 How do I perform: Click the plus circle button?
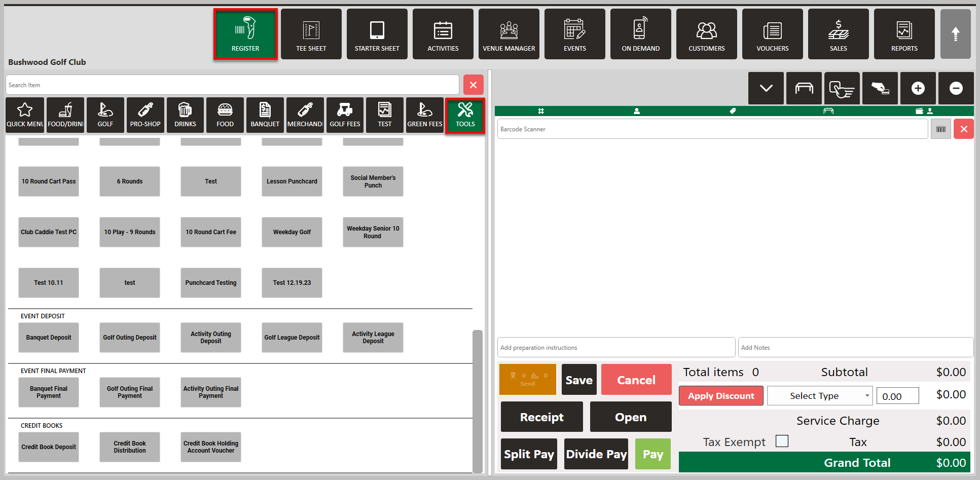(x=918, y=88)
